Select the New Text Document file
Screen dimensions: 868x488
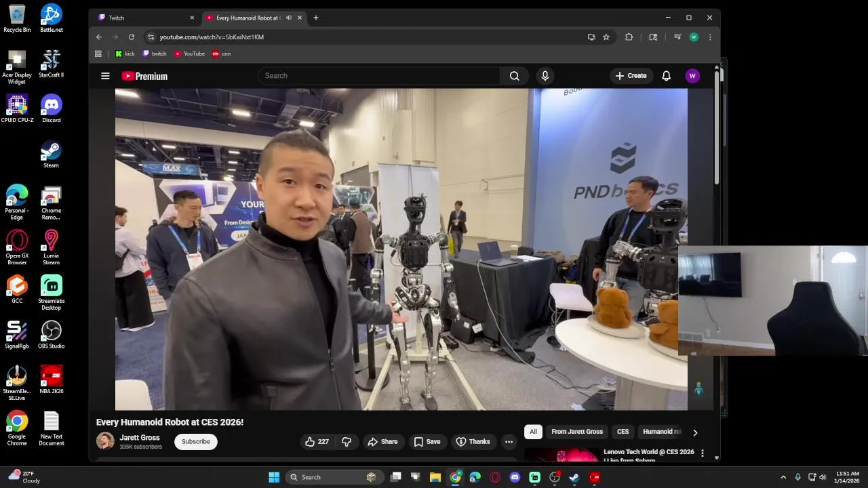(51, 428)
